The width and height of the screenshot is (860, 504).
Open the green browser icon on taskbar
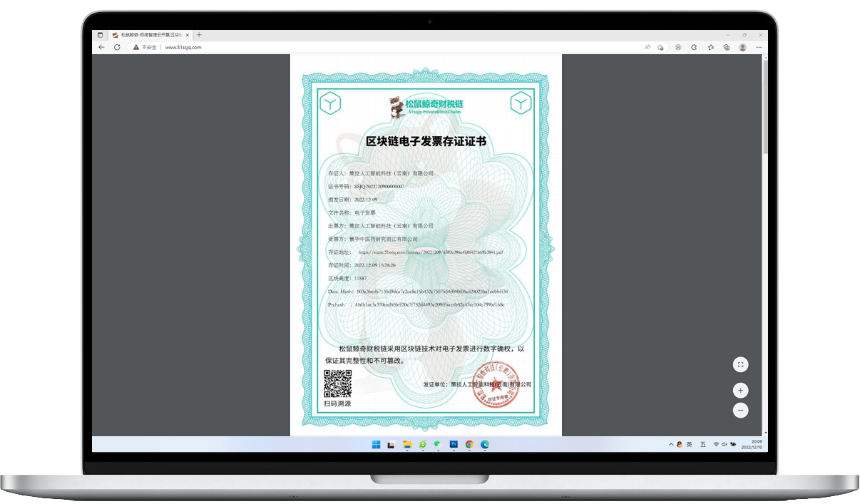(x=422, y=445)
